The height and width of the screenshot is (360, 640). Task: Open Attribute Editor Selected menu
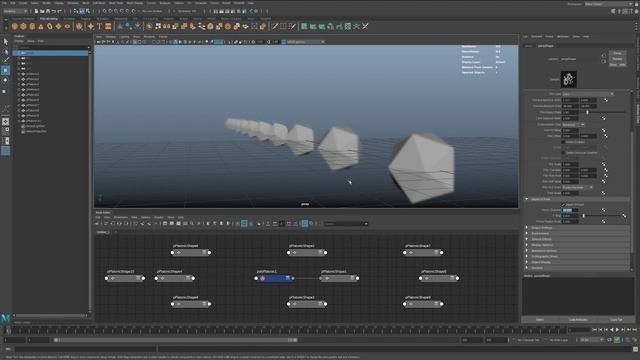536,37
